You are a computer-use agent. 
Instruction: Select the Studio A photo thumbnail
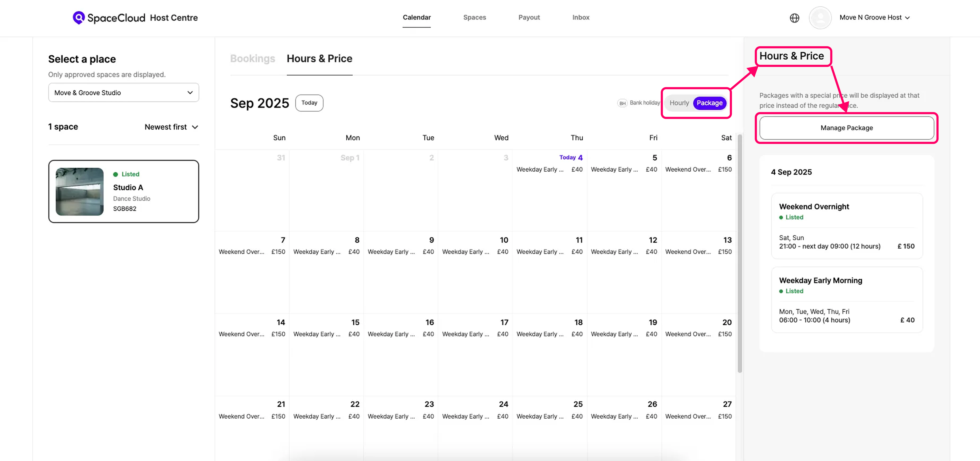pos(79,192)
